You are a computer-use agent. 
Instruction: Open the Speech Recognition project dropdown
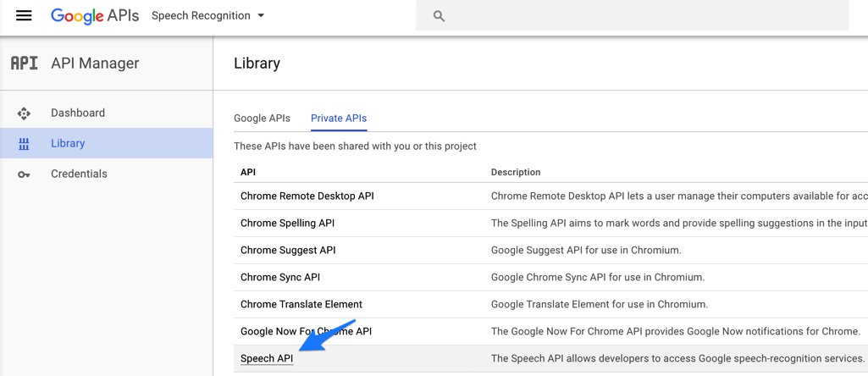[x=207, y=15]
